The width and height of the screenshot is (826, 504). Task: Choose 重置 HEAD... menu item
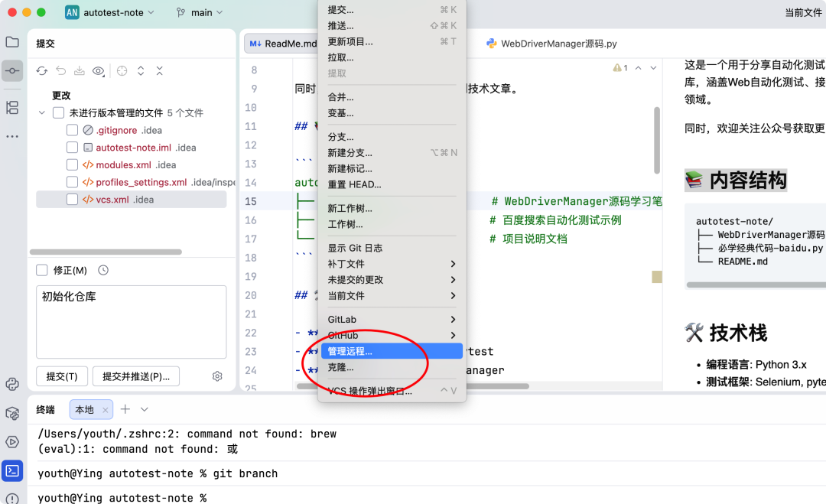392,184
